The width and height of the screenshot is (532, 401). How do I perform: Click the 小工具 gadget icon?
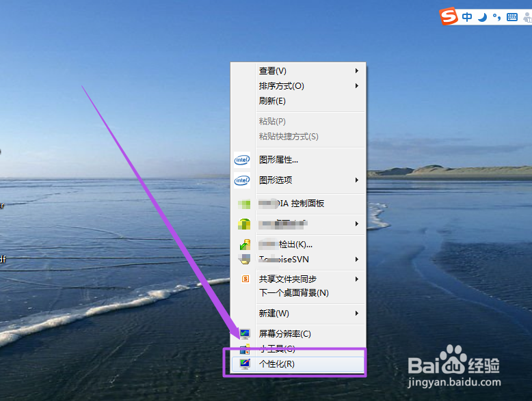[x=245, y=349]
